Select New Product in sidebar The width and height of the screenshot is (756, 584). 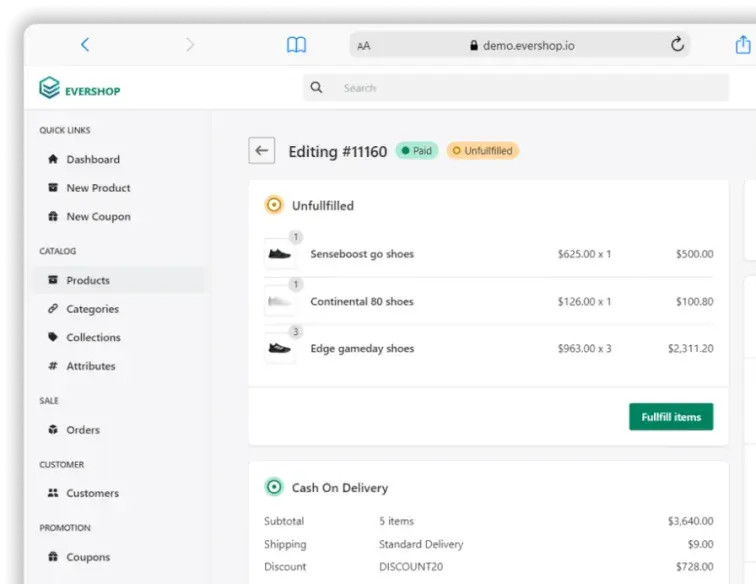pos(98,188)
